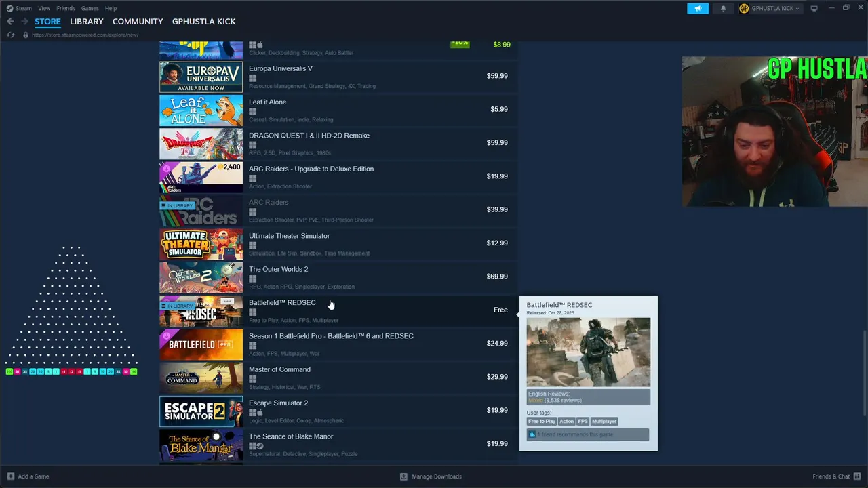868x488 pixels.
Task: Select the Multiplayer tag in REDSEC popup
Action: coord(604,421)
